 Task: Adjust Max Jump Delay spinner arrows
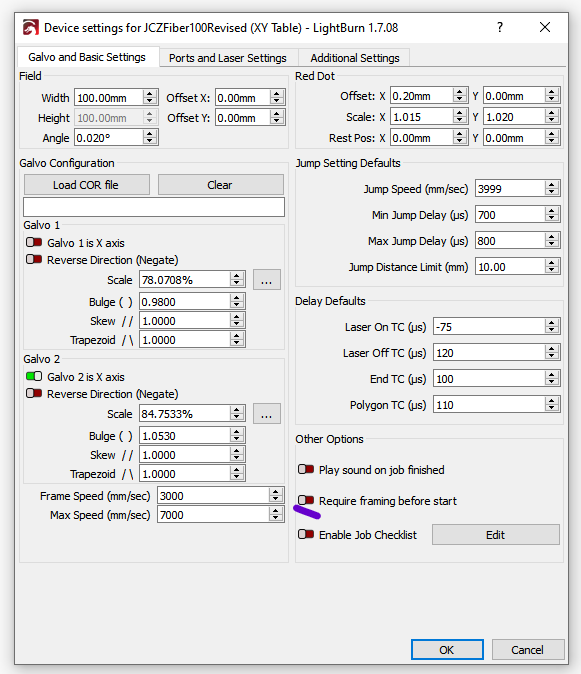[x=552, y=241]
